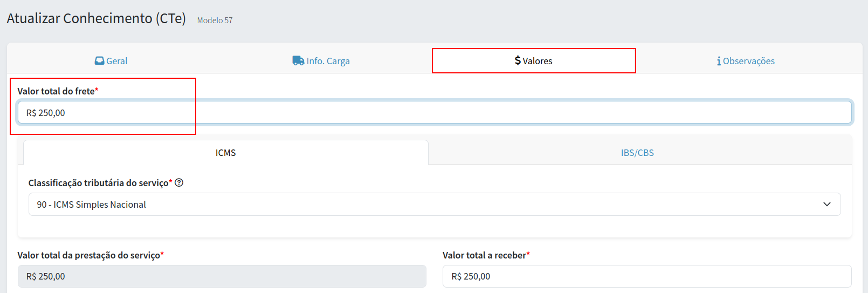Screen dimensions: 868x293
Task: Focus the Valor total do frete field
Action: click(x=434, y=113)
